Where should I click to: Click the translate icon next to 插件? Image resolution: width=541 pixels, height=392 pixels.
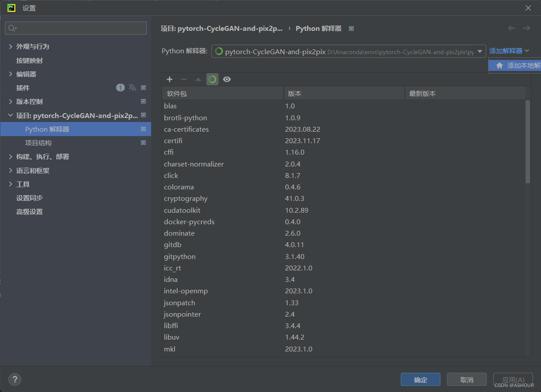133,88
